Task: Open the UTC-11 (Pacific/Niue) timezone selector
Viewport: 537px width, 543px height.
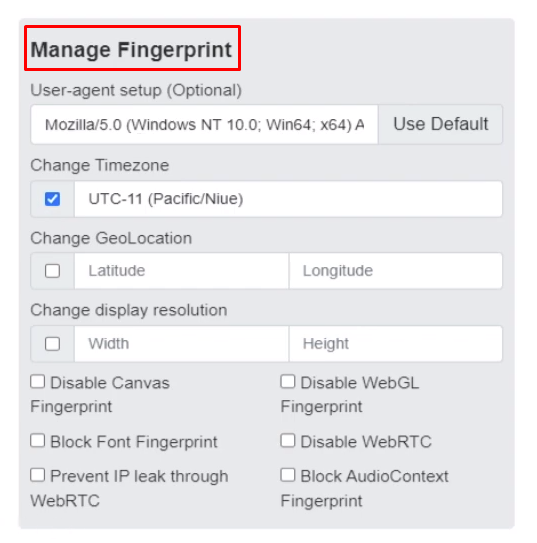Action: (288, 199)
